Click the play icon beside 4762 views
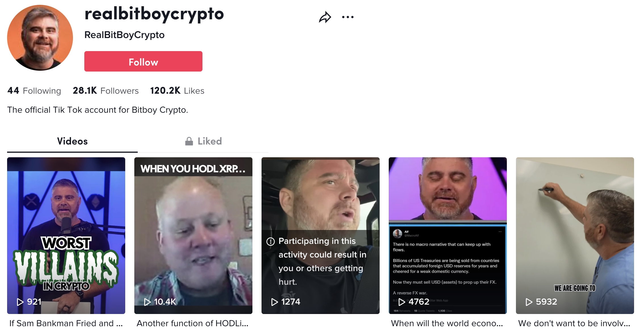The width and height of the screenshot is (644, 335). [402, 302]
